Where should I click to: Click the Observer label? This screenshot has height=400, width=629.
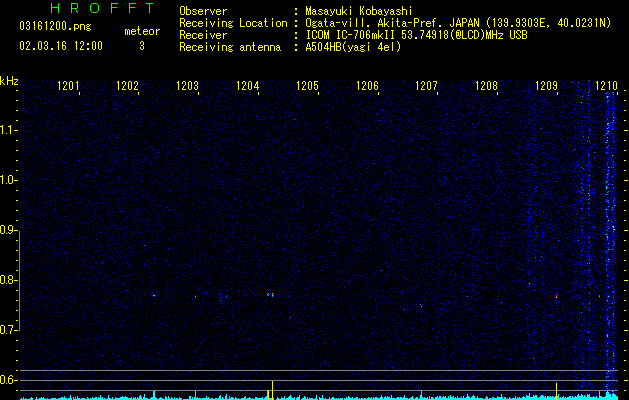pos(203,11)
